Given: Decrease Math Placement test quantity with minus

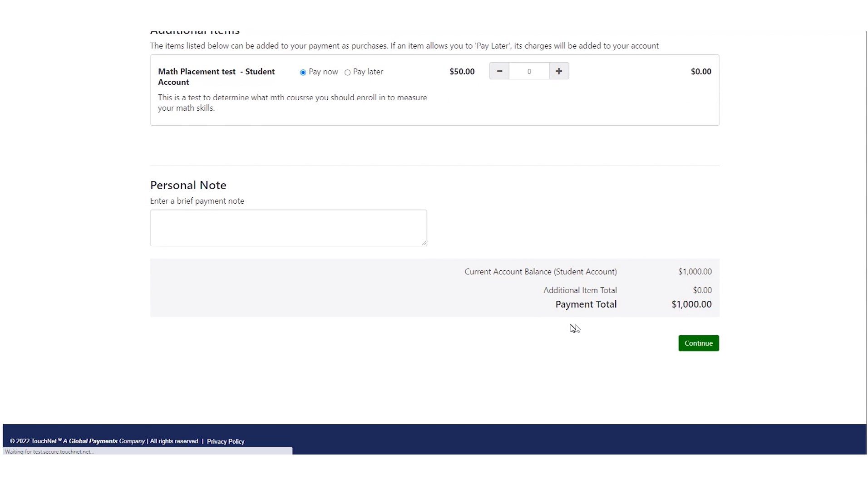Looking at the screenshot, I should (x=499, y=71).
